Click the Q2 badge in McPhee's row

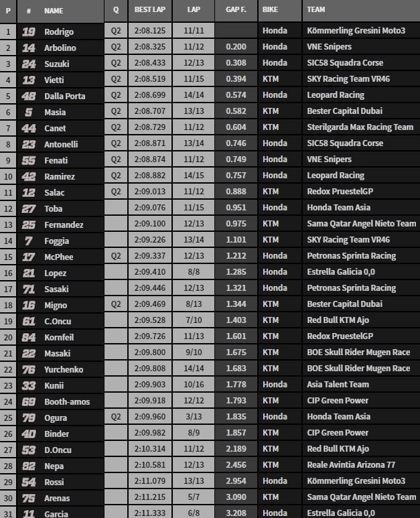click(116, 256)
